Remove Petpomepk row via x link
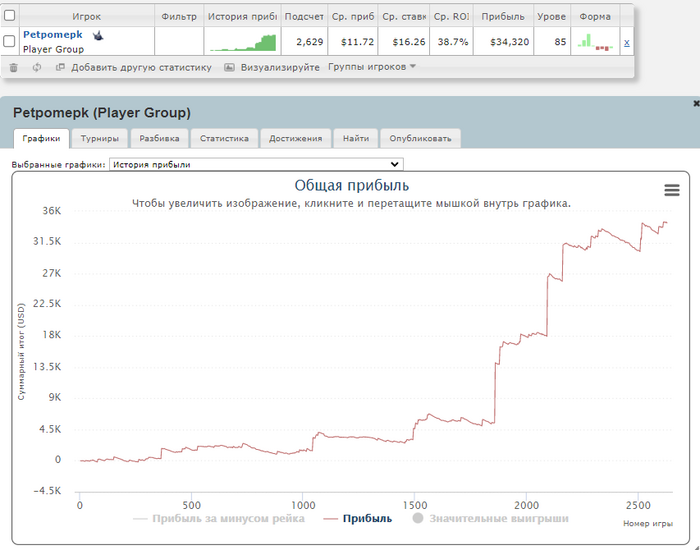The height and width of the screenshot is (550, 700). click(627, 42)
